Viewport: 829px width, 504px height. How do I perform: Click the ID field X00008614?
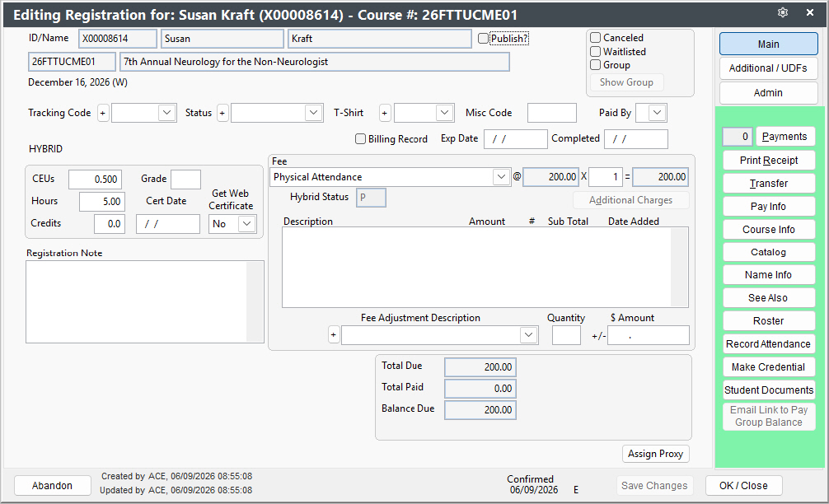pos(118,39)
